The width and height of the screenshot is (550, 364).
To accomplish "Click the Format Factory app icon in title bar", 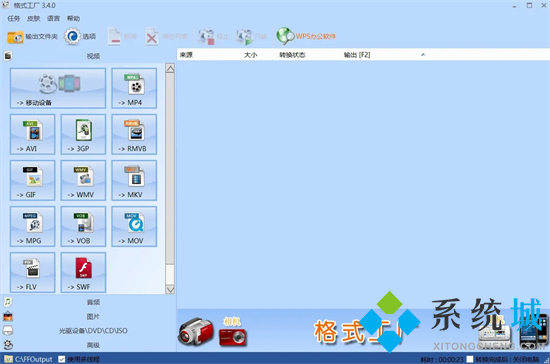I will click(x=6, y=5).
